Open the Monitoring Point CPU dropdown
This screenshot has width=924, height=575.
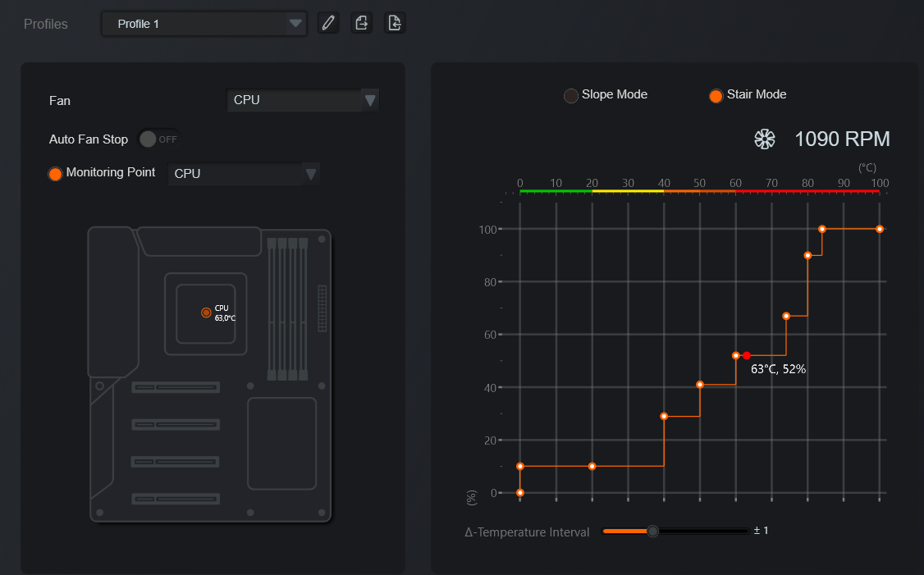click(244, 174)
